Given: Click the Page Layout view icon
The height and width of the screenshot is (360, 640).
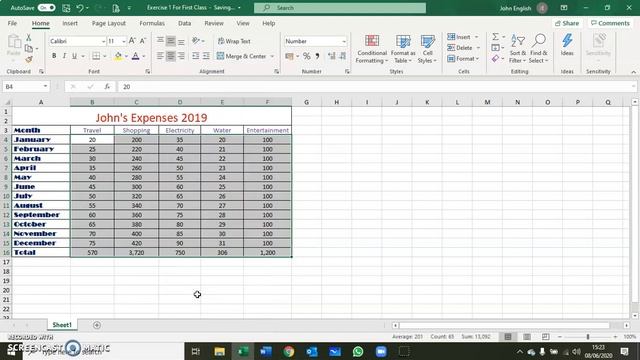Looking at the screenshot, I should coord(527,337).
